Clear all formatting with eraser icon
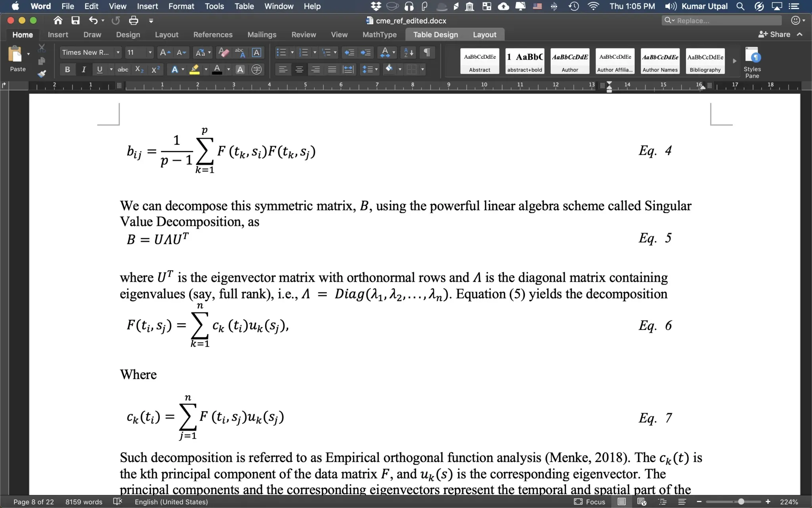 point(224,52)
